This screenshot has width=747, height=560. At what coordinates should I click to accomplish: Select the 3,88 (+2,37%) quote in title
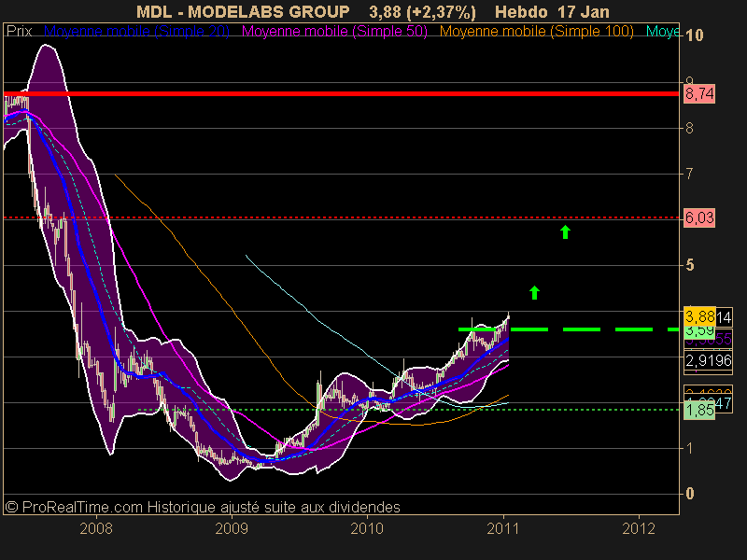tap(422, 12)
